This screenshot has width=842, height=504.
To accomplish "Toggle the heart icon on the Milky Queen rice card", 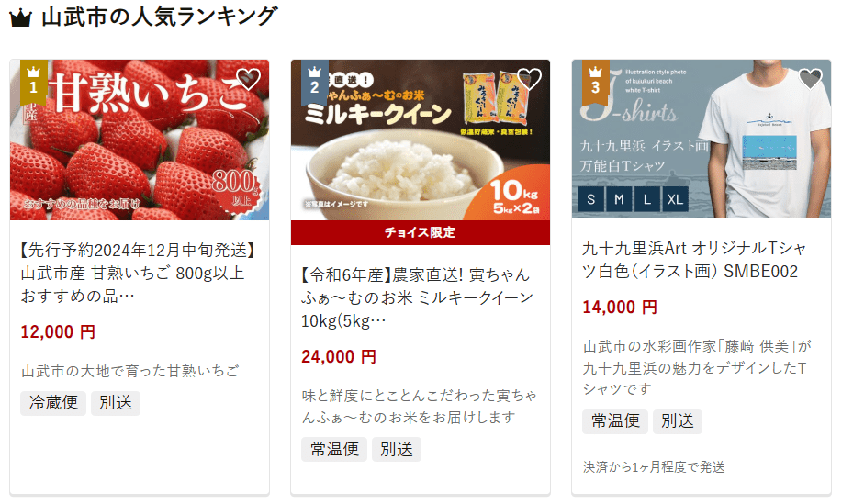I will click(x=530, y=80).
